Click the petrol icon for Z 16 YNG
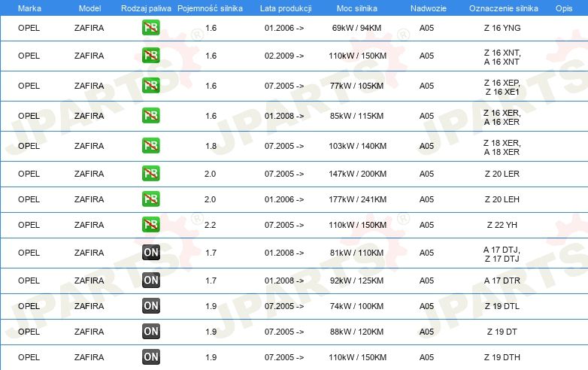 point(150,28)
